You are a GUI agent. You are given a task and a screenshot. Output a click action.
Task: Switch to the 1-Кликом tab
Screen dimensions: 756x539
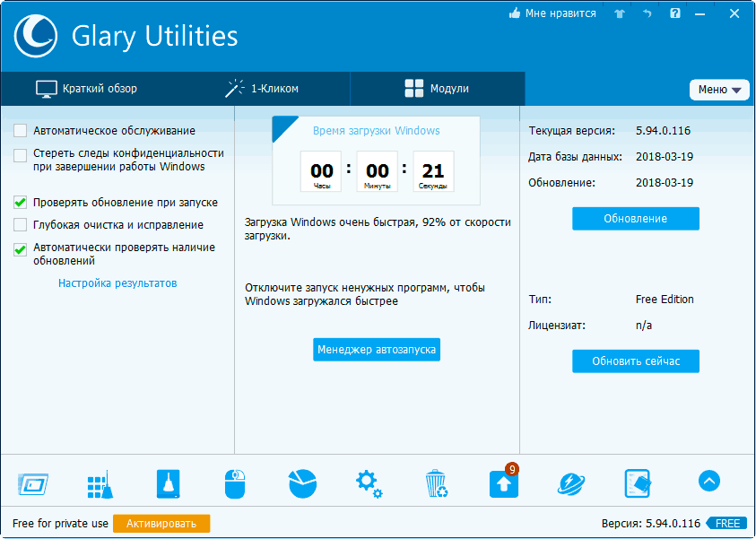262,89
